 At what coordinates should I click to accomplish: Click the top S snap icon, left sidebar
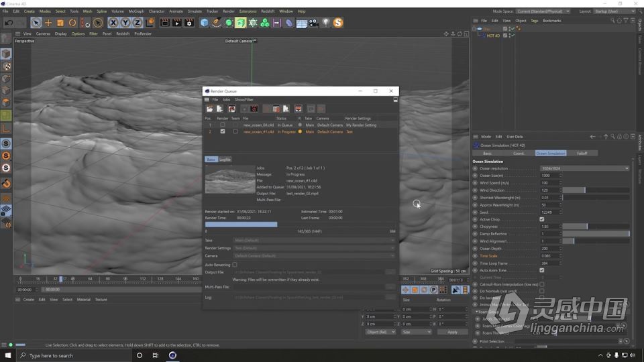pos(6,143)
